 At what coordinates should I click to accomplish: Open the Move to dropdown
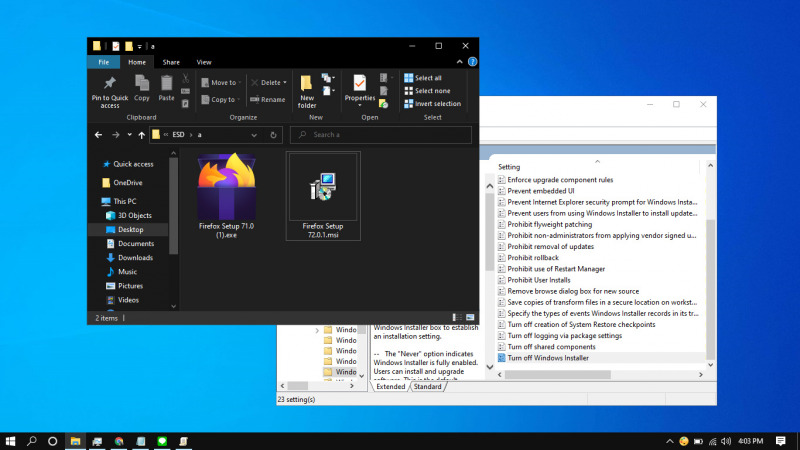point(221,82)
